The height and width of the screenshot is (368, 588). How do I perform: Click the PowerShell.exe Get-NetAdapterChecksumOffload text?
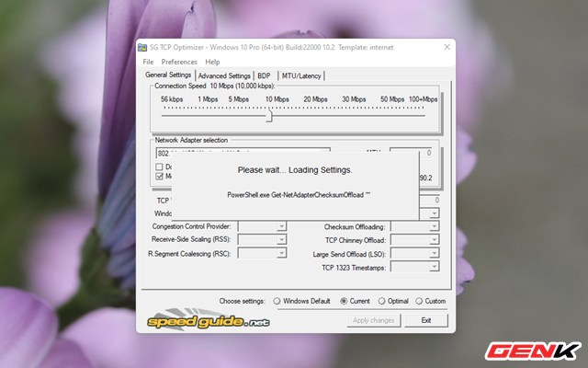(x=299, y=195)
